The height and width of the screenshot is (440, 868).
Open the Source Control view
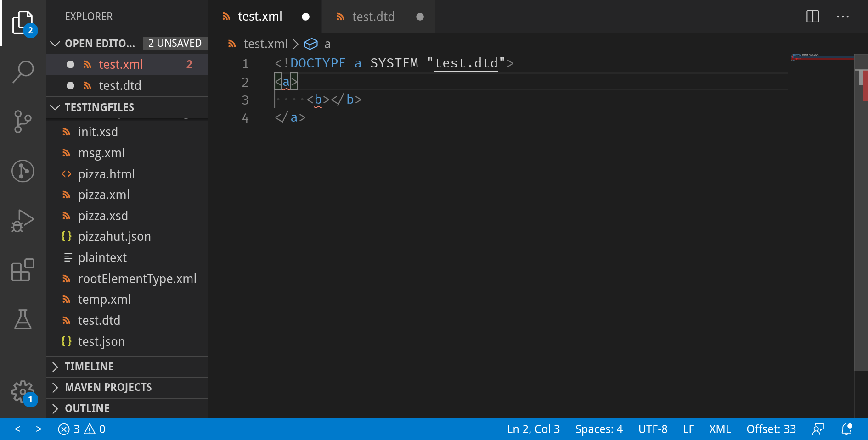23,122
